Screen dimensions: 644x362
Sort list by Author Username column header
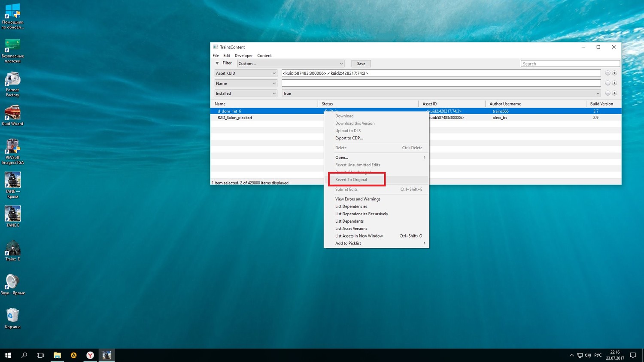505,104
